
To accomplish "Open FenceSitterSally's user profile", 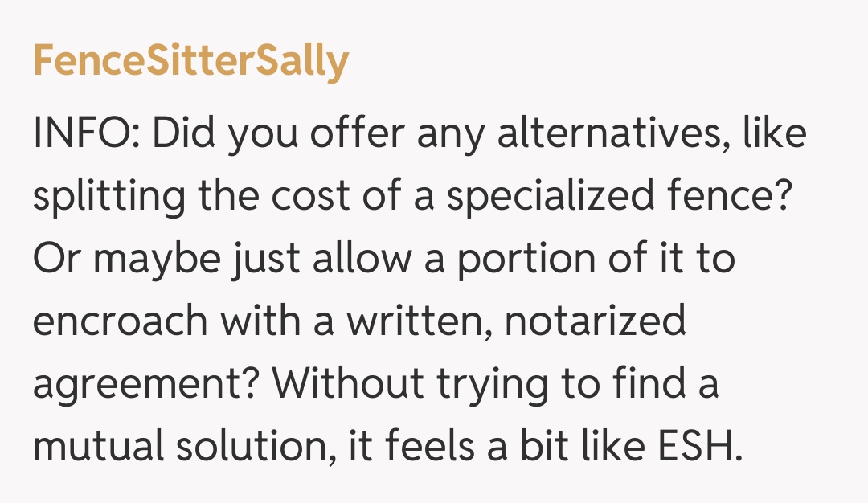I will (191, 61).
